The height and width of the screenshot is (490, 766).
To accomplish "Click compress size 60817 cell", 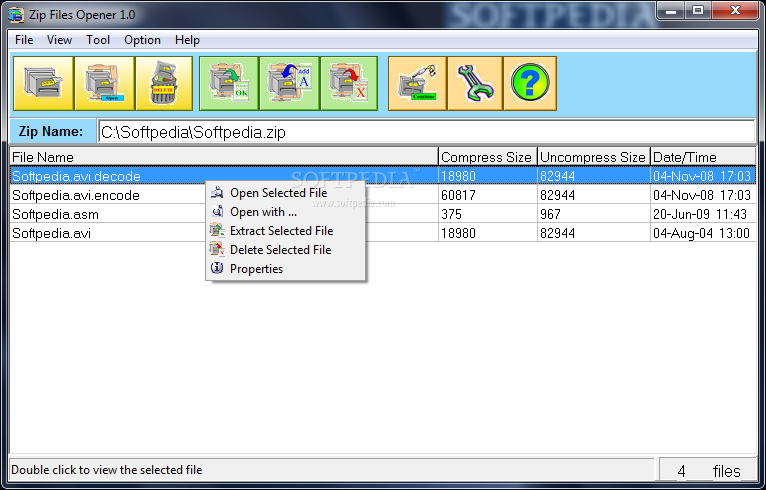I will pyautogui.click(x=488, y=195).
